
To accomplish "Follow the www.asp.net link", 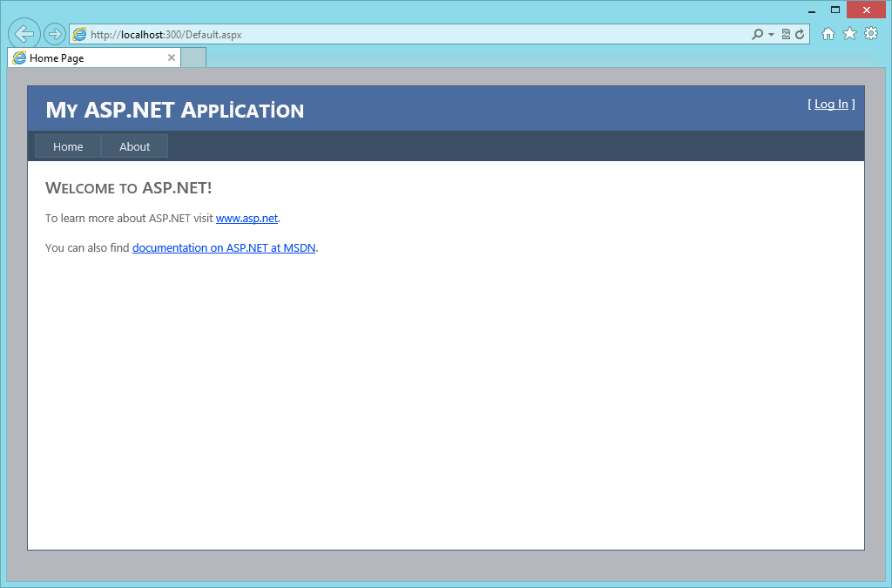I will tap(247, 219).
